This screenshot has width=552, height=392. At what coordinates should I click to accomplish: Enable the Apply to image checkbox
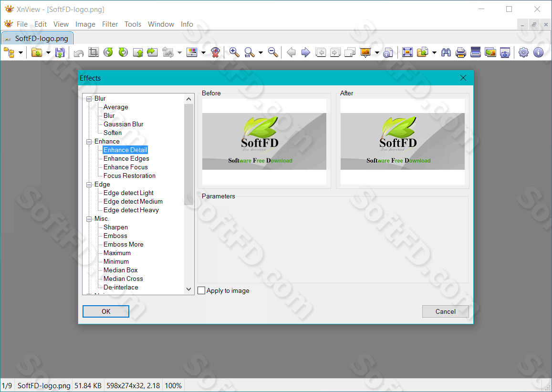click(x=201, y=290)
